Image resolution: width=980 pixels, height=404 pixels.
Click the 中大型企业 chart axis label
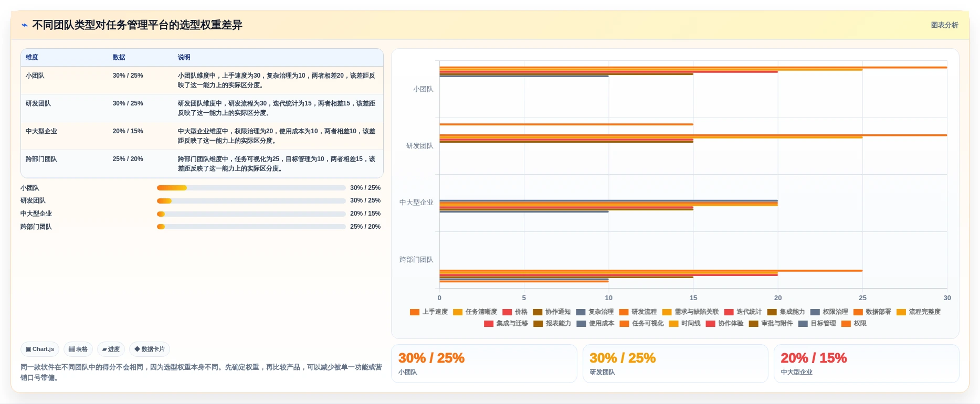(x=416, y=203)
